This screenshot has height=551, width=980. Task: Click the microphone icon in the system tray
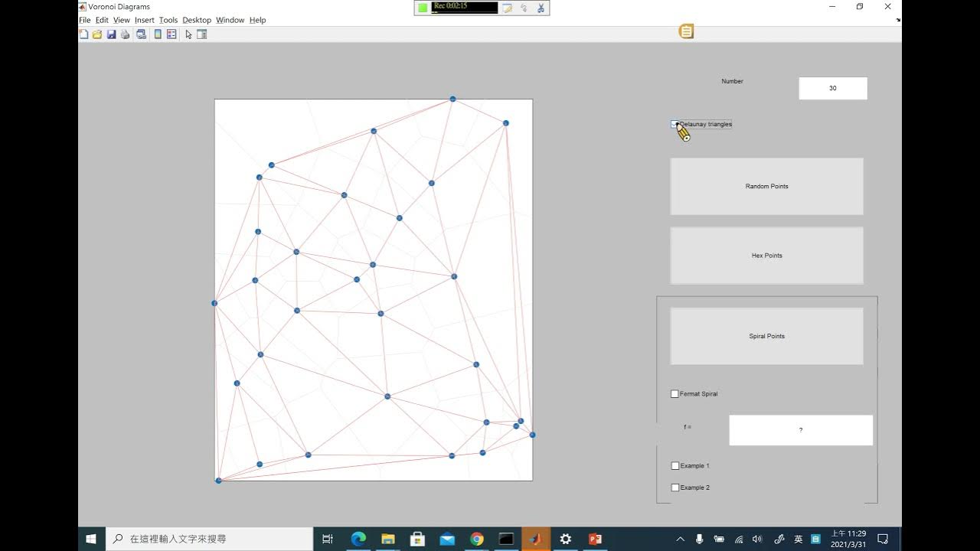700,539
